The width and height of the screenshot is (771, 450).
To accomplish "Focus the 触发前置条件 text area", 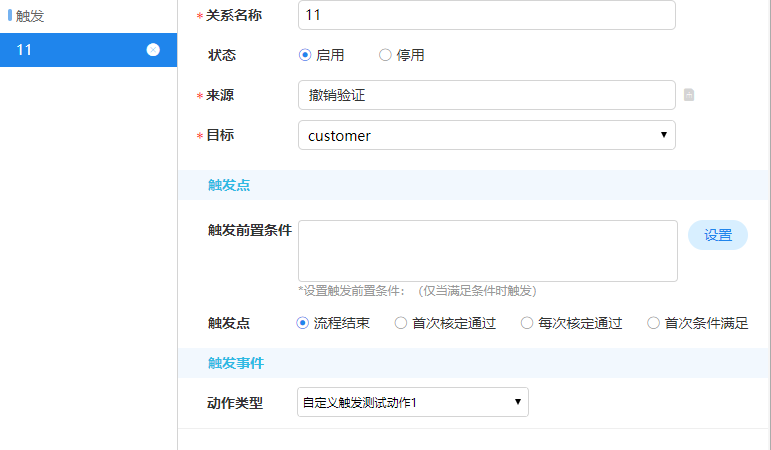I will [x=487, y=251].
